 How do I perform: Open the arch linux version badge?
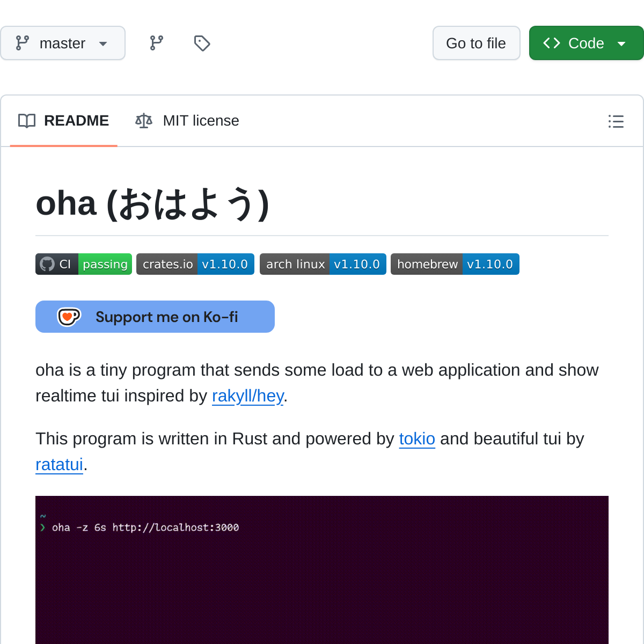(323, 264)
